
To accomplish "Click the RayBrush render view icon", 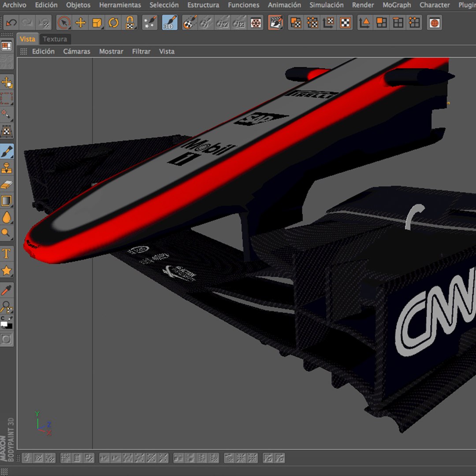I will pos(256,23).
